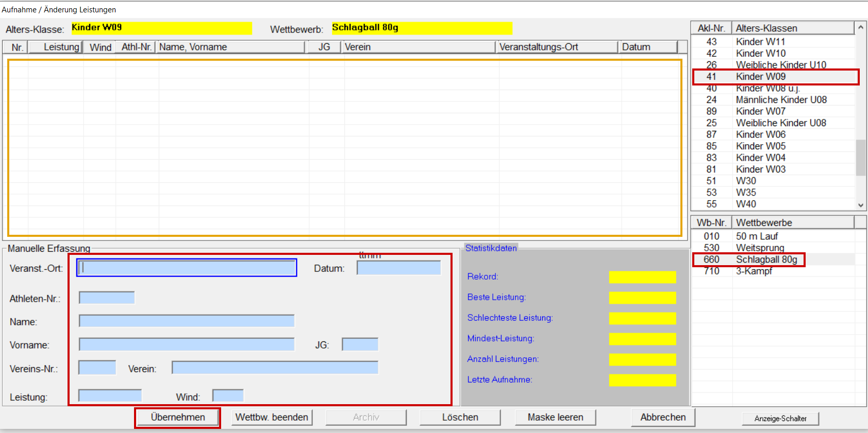This screenshot has height=433, width=868.
Task: Click the Athleten-Nr. text field
Action: [x=107, y=298]
